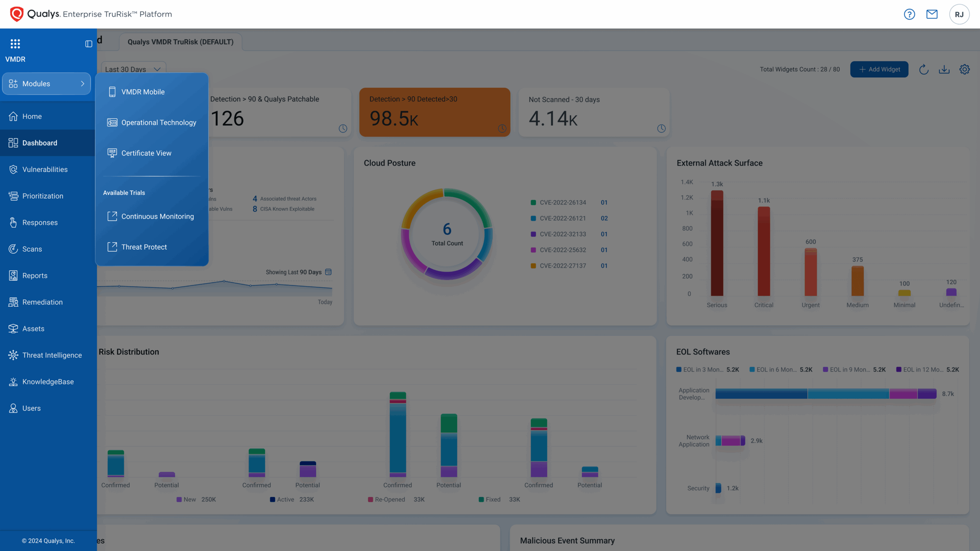Refresh the dashboard widgets
The height and width of the screenshot is (551, 980).
click(924, 69)
